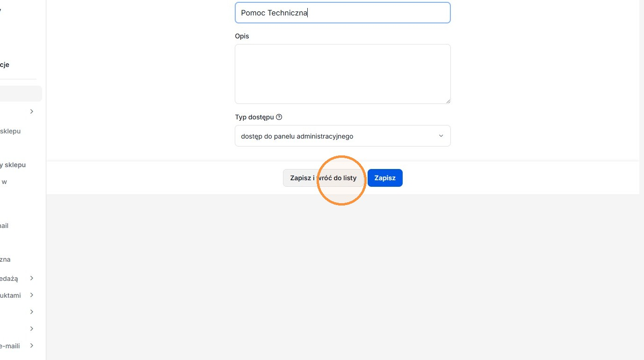Select the highlighted active sidebar item
This screenshot has height=360, width=644.
[21, 94]
